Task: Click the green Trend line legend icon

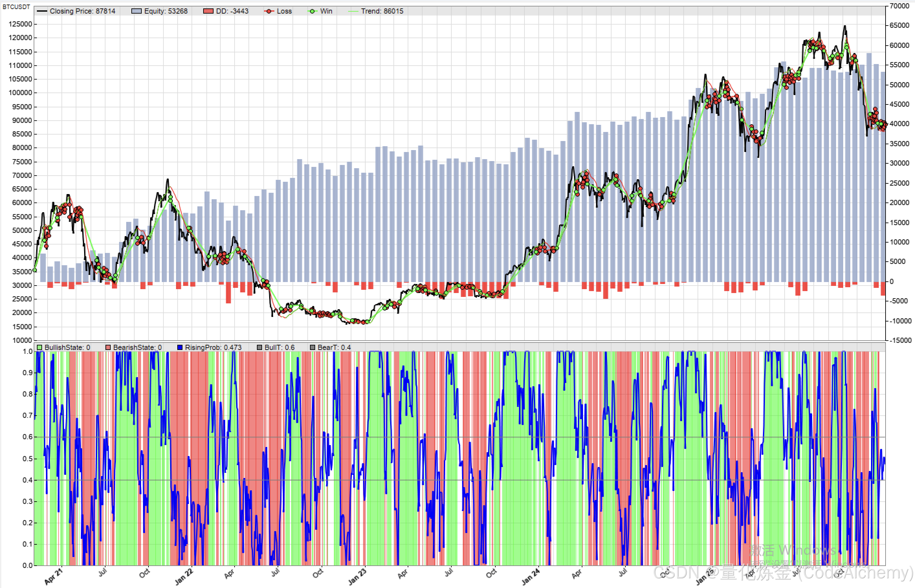Action: tap(353, 11)
